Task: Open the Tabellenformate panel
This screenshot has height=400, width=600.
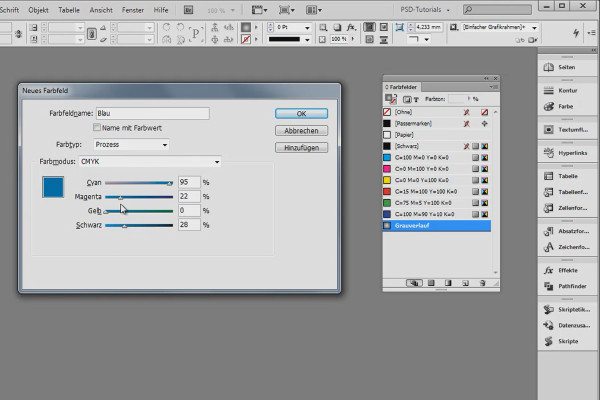Action: (x=566, y=192)
